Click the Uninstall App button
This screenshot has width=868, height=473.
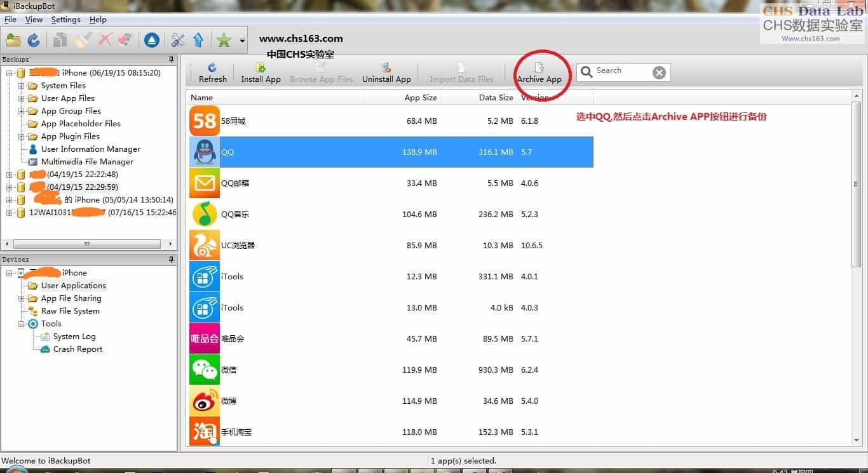pos(386,73)
